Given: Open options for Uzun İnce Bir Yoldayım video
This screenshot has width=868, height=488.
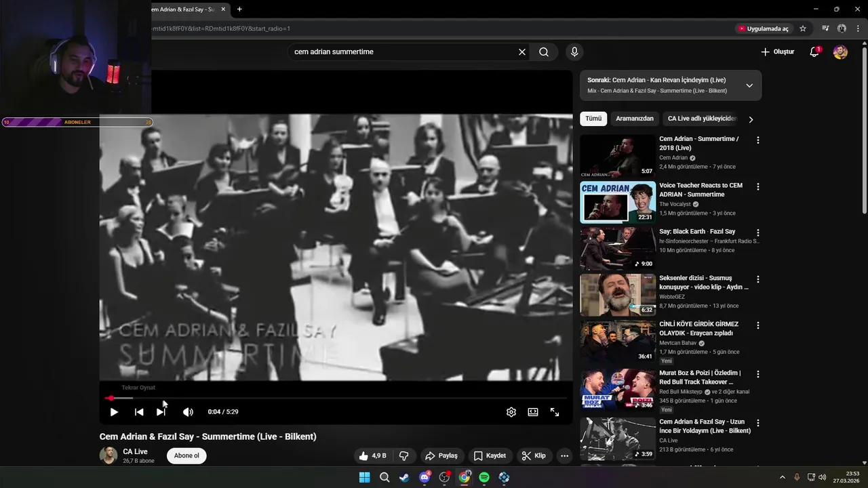Looking at the screenshot, I should pos(758,423).
